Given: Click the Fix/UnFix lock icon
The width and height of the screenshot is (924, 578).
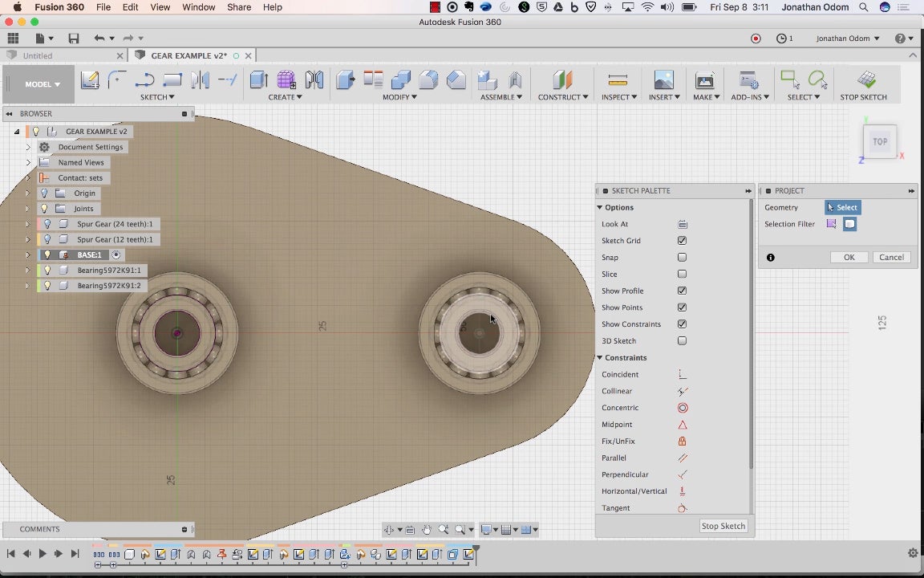Looking at the screenshot, I should point(683,442).
